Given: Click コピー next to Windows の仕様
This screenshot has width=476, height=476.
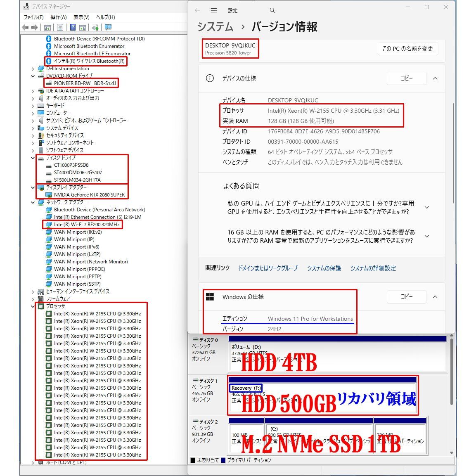Looking at the screenshot, I should coord(406,296).
